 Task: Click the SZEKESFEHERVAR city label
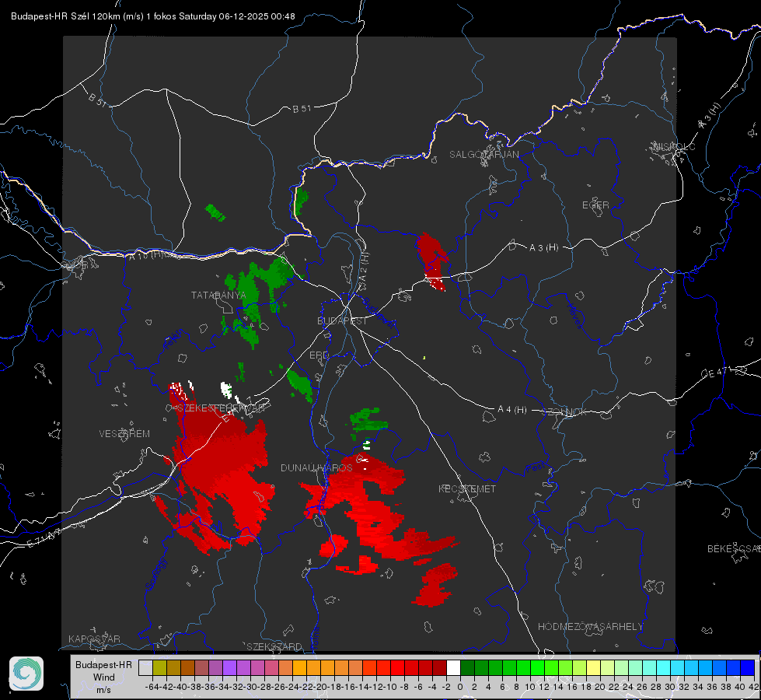pos(221,408)
